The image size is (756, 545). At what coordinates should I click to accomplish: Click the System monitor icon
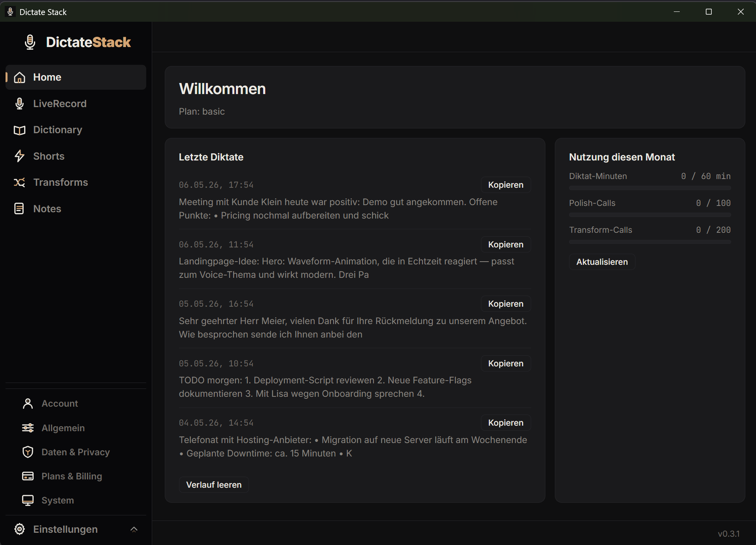pyautogui.click(x=28, y=500)
